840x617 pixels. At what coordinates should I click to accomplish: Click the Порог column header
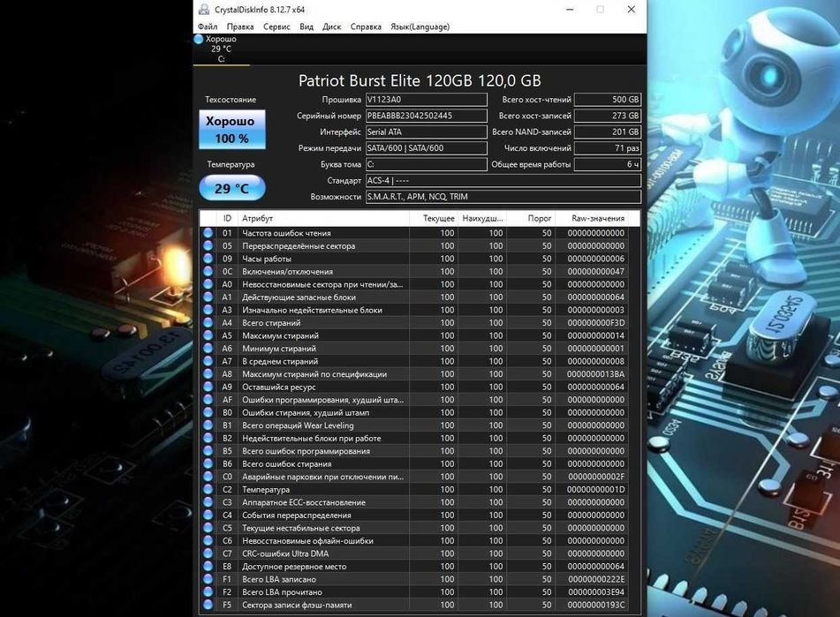tap(531, 218)
